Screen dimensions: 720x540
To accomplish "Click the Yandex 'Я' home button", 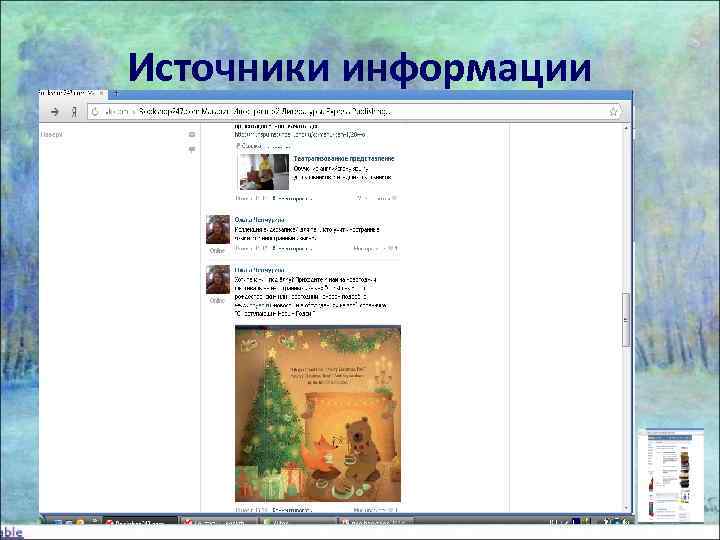I will [74, 112].
